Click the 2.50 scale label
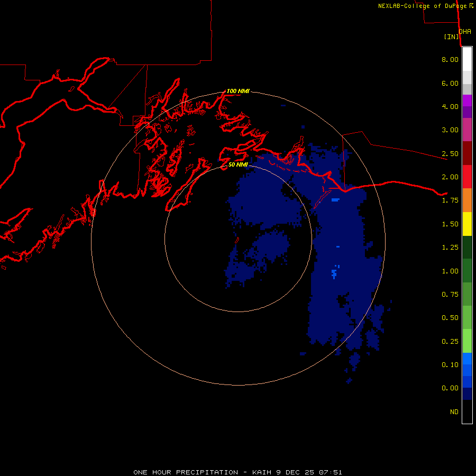Screen dimensions: 476x476 pos(450,153)
